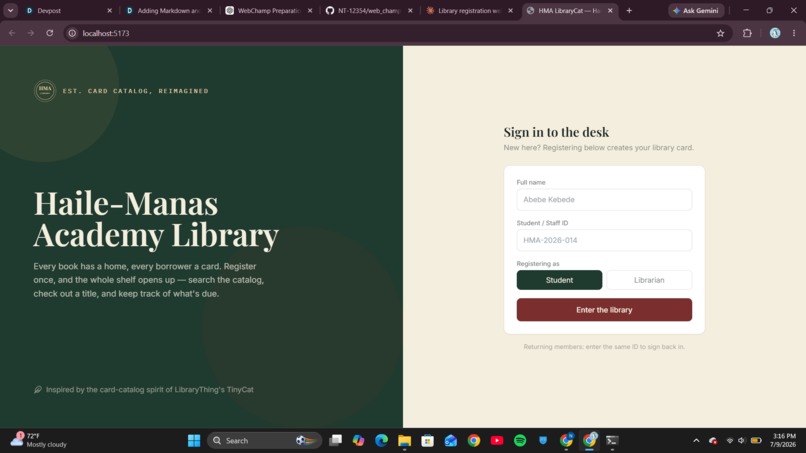The height and width of the screenshot is (453, 806).
Task: Open Microsoft Store from the taskbar
Action: [x=428, y=440]
